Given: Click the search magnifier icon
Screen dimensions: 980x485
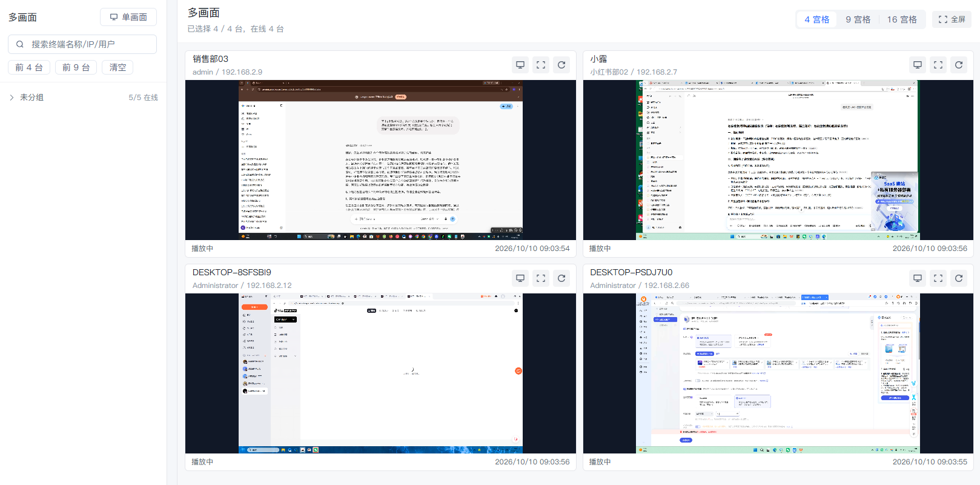Looking at the screenshot, I should pyautogui.click(x=20, y=44).
